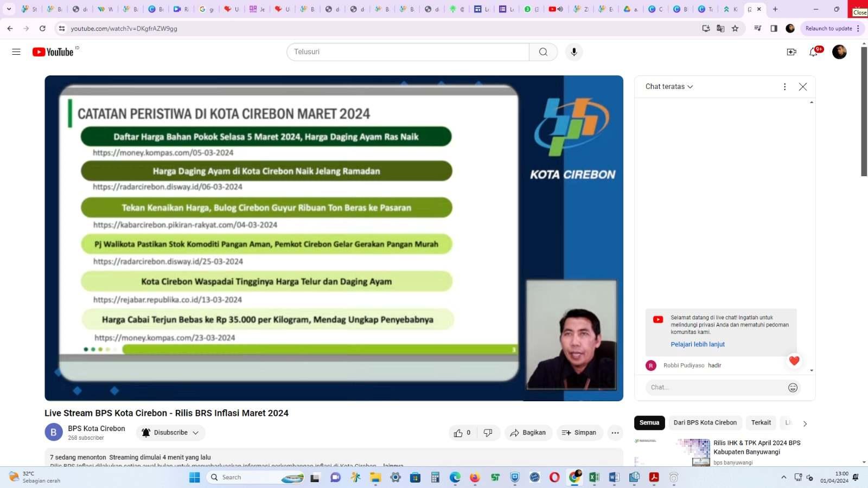Reload the page in Chrome
This screenshot has height=488, width=868.
click(42, 28)
